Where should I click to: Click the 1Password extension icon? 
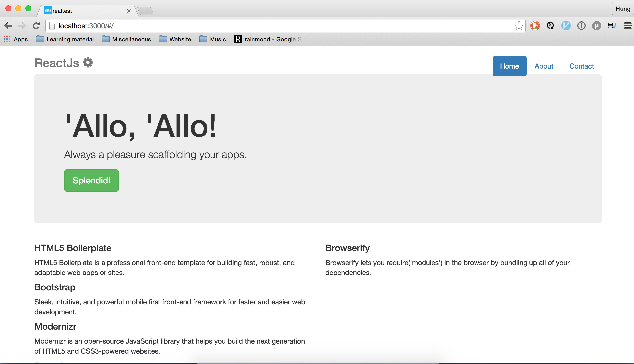point(581,26)
